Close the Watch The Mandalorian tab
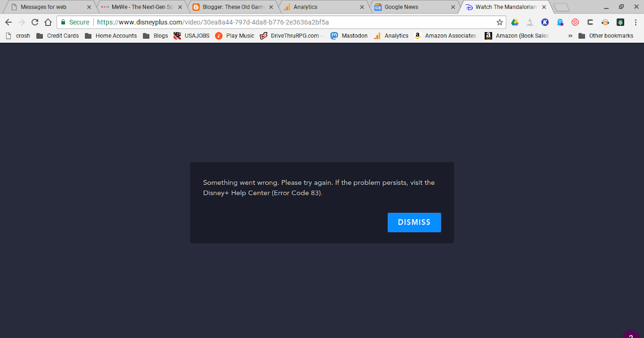 coord(544,8)
